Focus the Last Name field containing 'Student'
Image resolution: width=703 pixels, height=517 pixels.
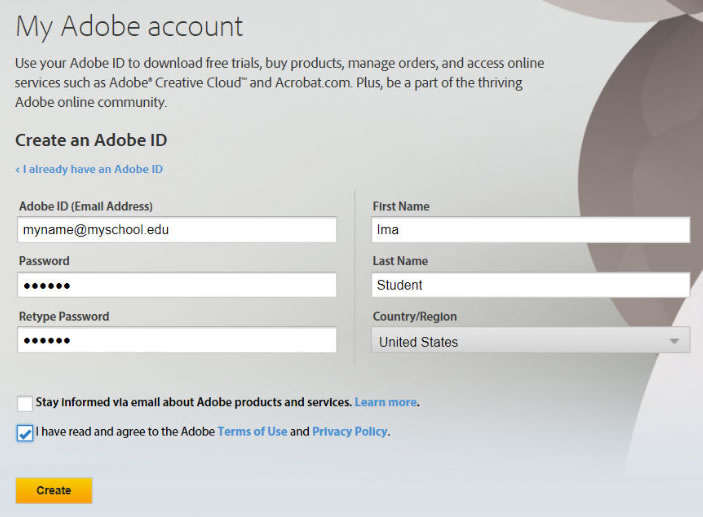531,285
